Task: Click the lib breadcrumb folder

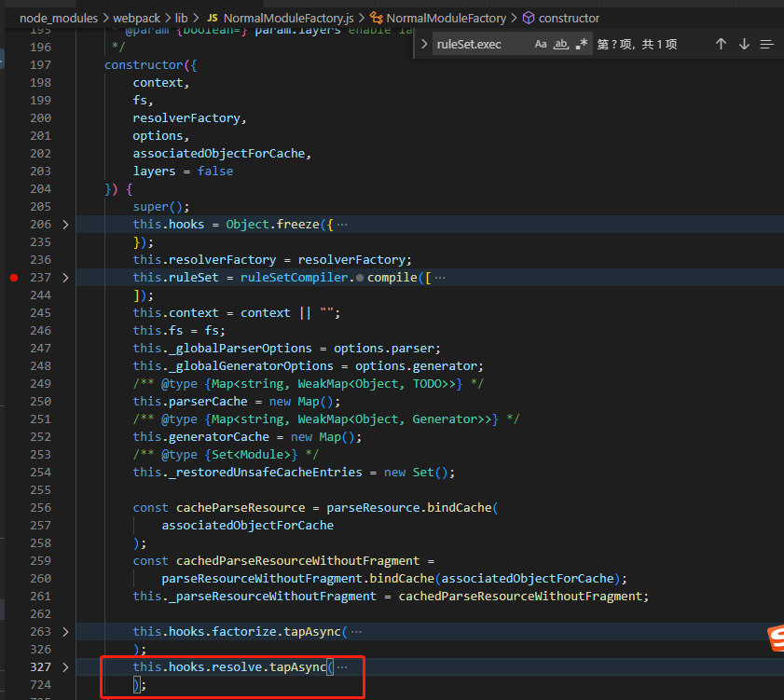Action: point(181,18)
